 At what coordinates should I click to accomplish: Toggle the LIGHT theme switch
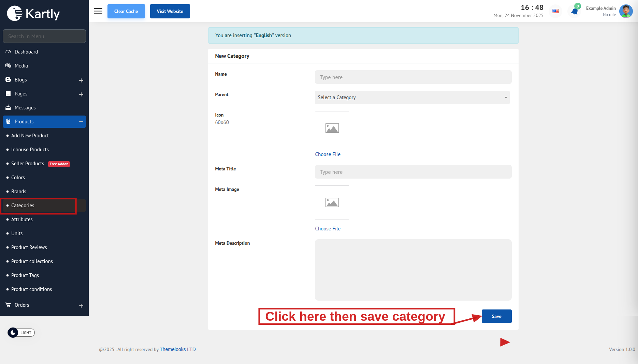(21, 333)
